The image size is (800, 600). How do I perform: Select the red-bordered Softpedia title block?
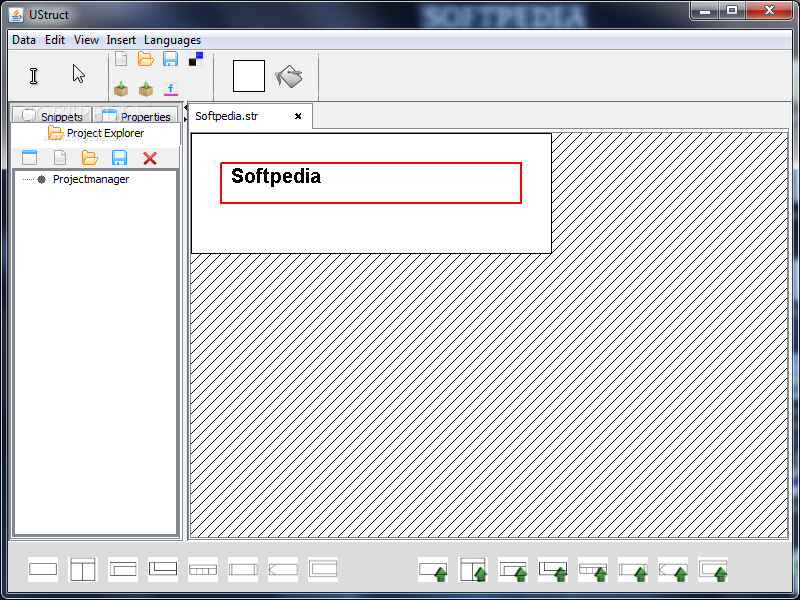click(x=371, y=183)
